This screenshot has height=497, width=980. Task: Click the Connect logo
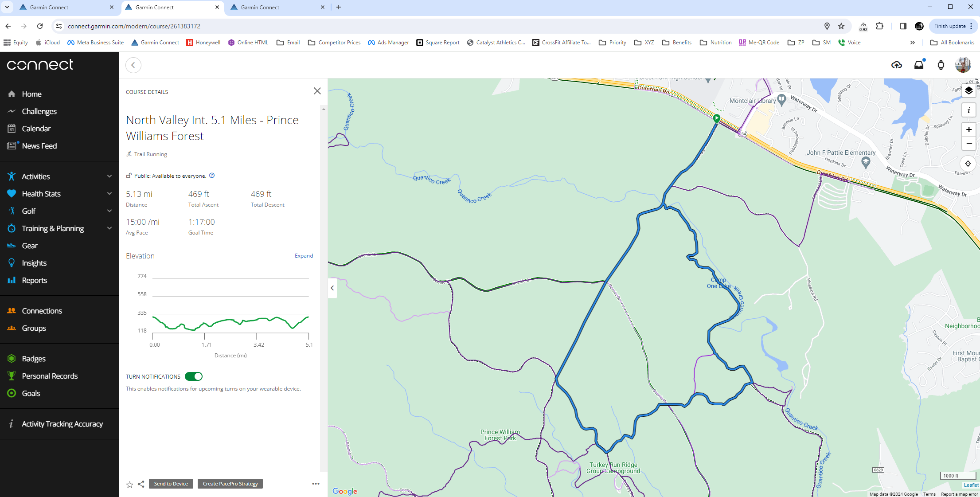pos(40,65)
